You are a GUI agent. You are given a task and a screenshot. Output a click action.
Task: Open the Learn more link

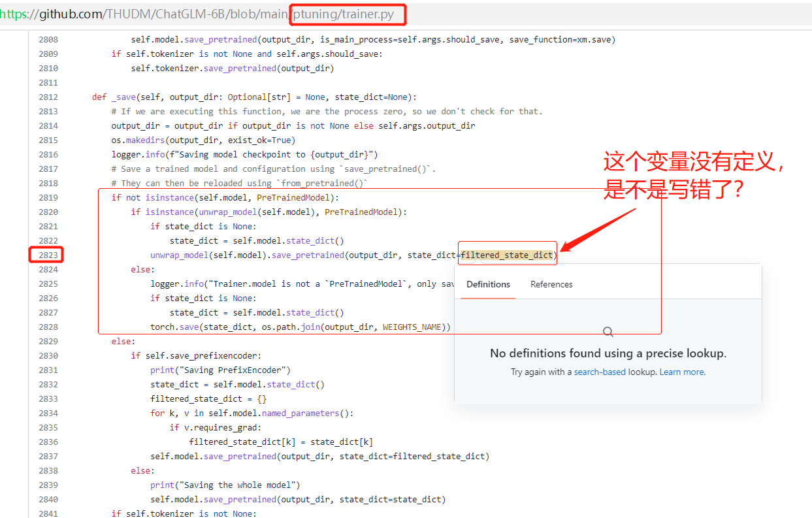click(x=681, y=372)
